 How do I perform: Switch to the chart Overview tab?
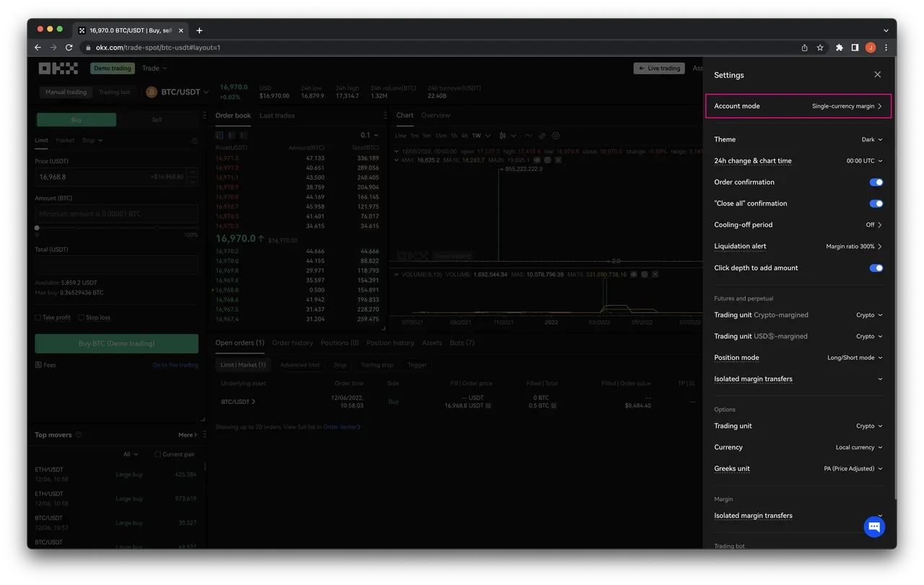coord(435,115)
